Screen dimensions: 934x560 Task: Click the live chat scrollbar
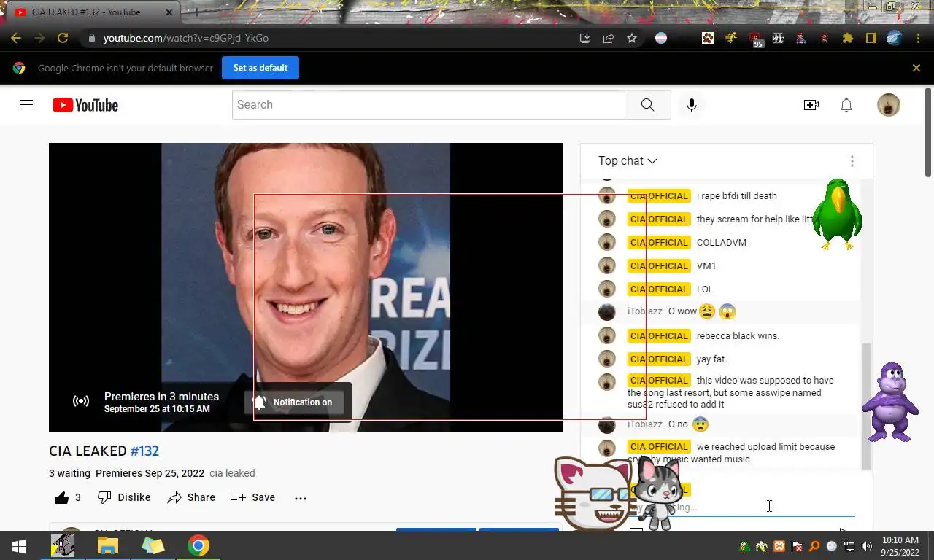(866, 406)
